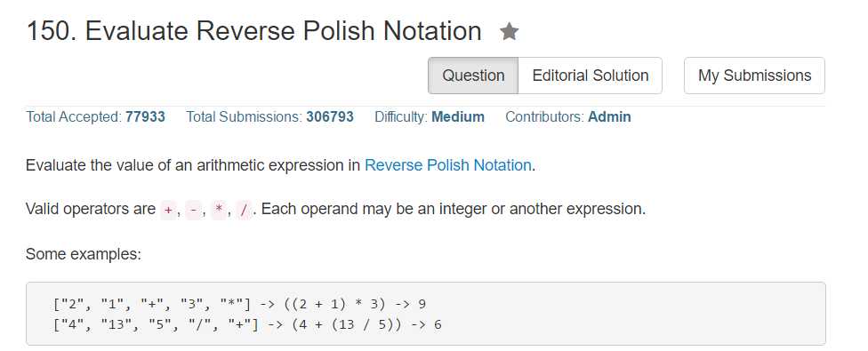Click the 'Difficulty:' label text
The height and width of the screenshot is (351, 868).
point(401,117)
